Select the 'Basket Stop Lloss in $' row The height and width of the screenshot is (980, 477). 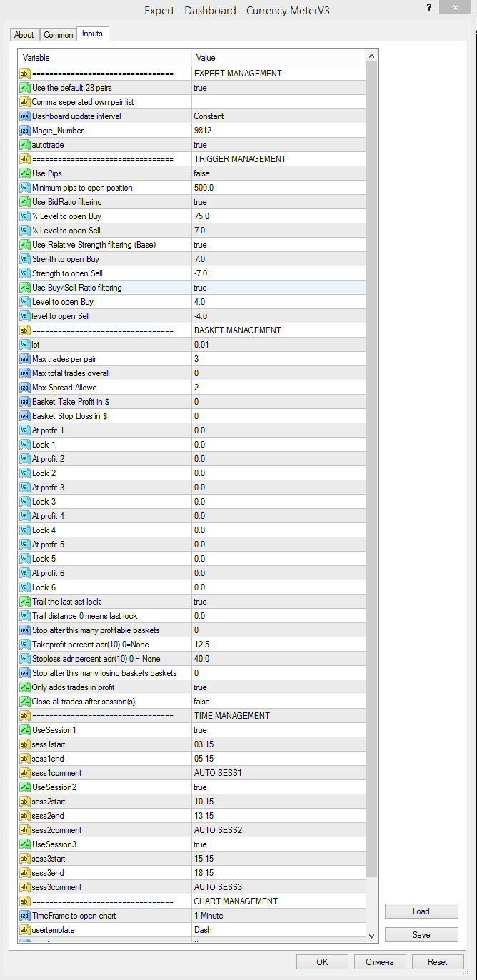click(191, 416)
